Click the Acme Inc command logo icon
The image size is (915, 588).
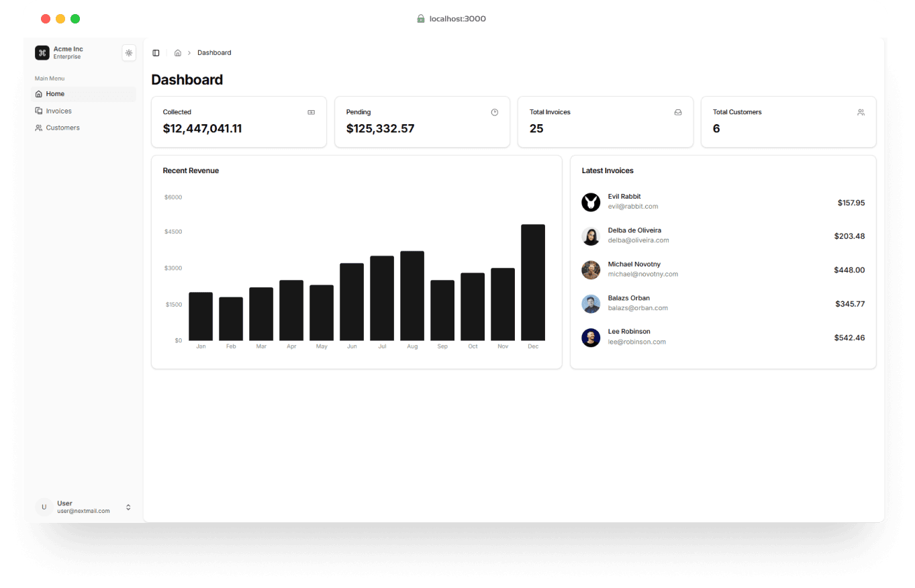point(41,52)
